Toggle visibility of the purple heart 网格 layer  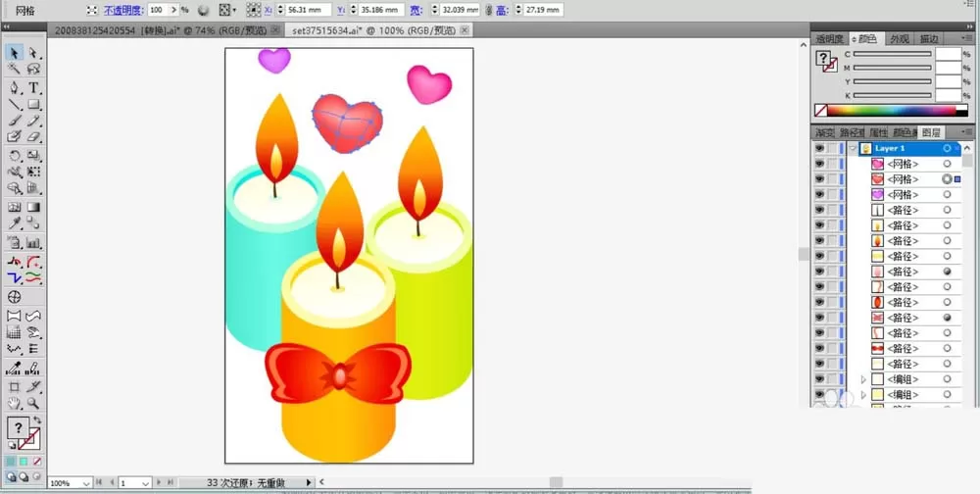pos(819,194)
